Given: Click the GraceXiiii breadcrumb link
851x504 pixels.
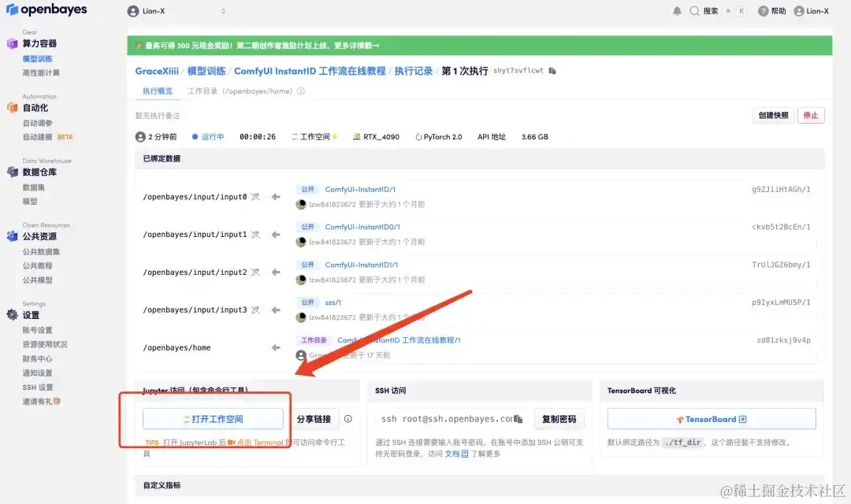Looking at the screenshot, I should coord(157,71).
